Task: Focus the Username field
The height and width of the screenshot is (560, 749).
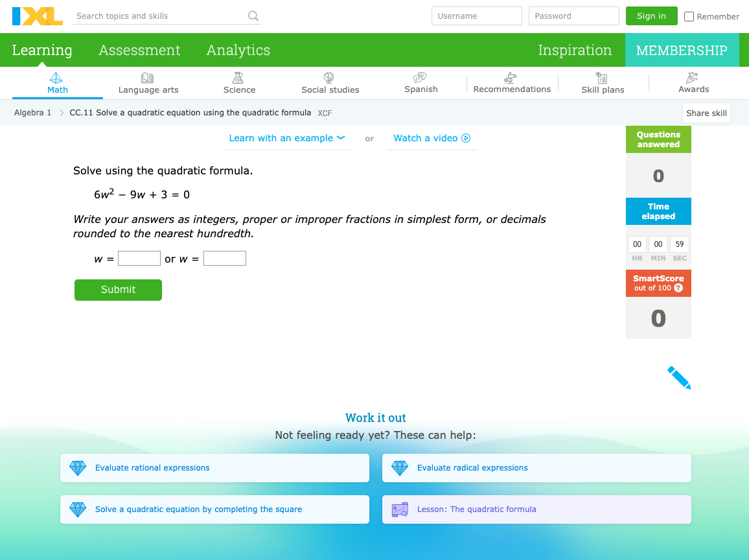Action: click(476, 16)
